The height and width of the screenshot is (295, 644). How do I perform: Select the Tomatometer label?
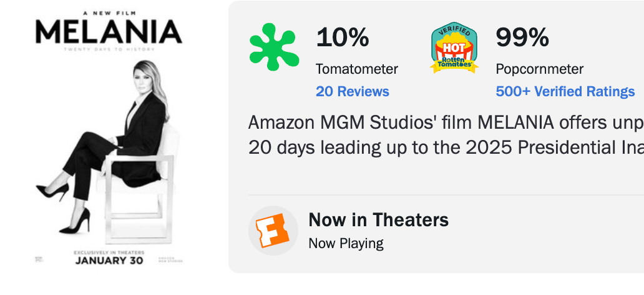click(356, 69)
